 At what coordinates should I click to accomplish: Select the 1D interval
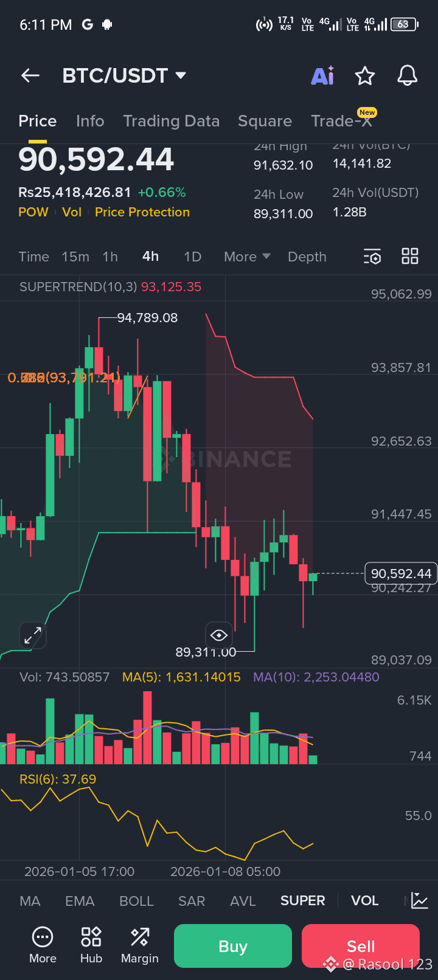click(192, 257)
